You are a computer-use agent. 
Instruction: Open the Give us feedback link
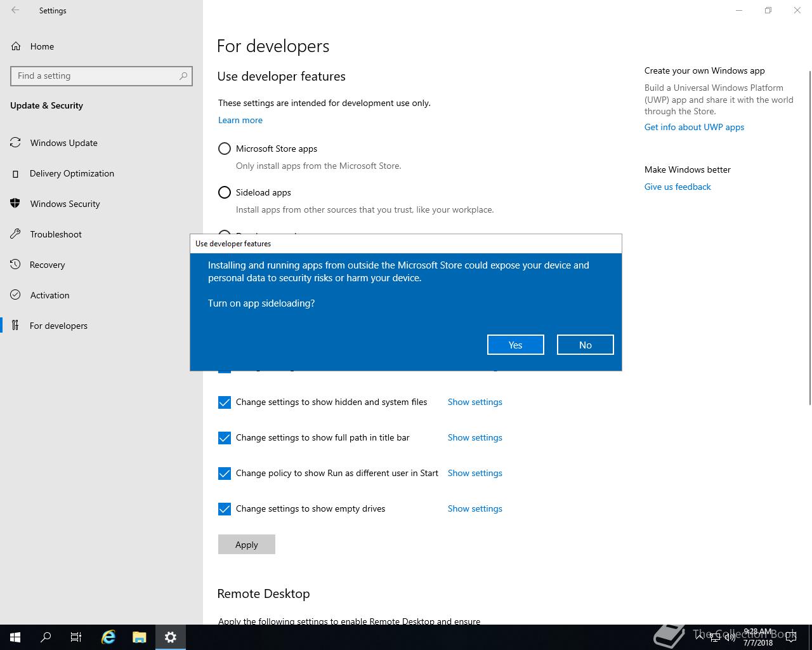point(678,187)
